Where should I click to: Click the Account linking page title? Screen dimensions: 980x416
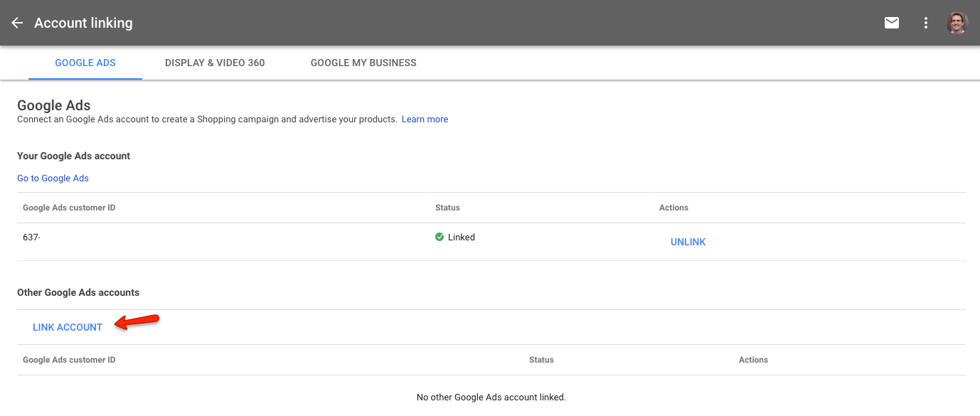click(x=83, y=23)
